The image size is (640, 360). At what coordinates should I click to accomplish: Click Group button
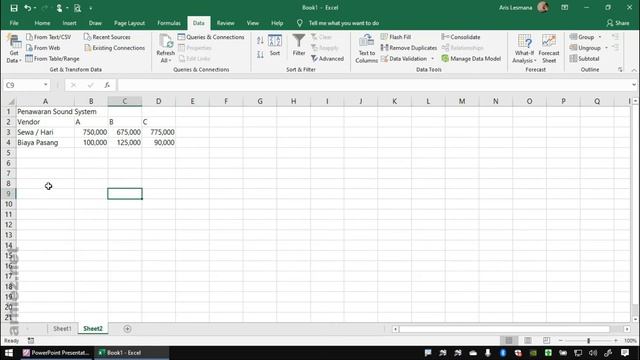582,37
